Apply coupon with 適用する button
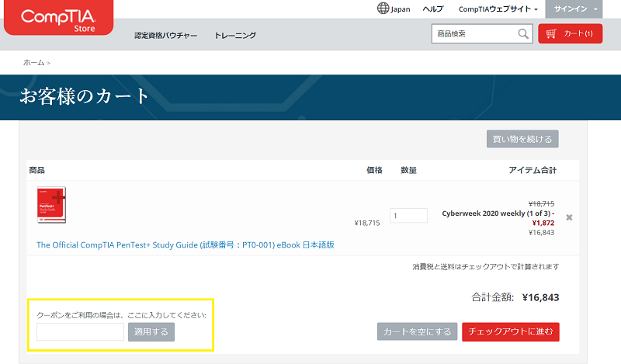This screenshot has height=364, width=621. (x=151, y=332)
